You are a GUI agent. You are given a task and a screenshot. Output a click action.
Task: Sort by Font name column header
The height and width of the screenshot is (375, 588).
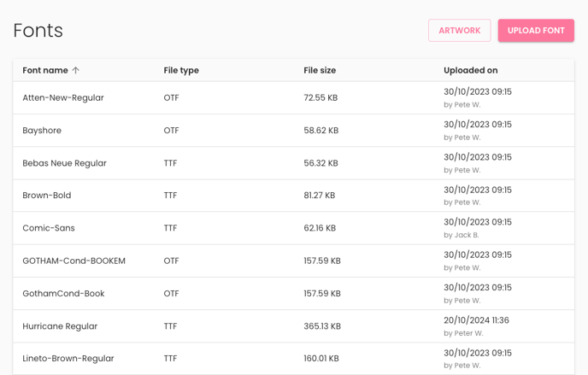pos(45,70)
